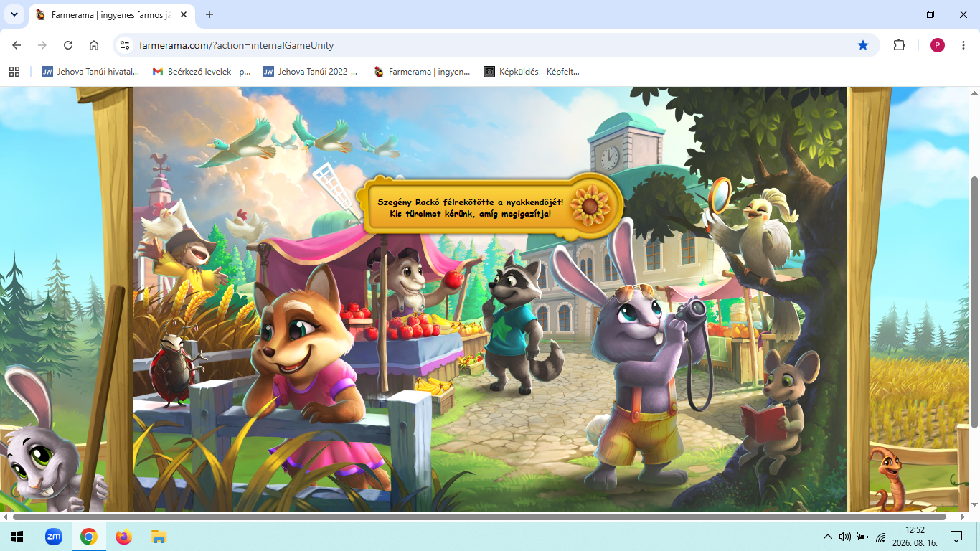Image resolution: width=980 pixels, height=551 pixels.
Task: Go back to the previous page
Action: 17,45
